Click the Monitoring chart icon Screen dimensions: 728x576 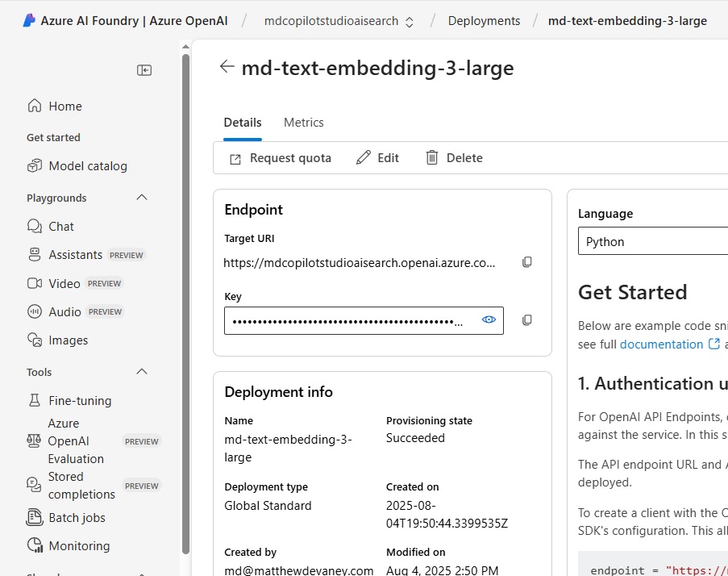[x=35, y=546]
